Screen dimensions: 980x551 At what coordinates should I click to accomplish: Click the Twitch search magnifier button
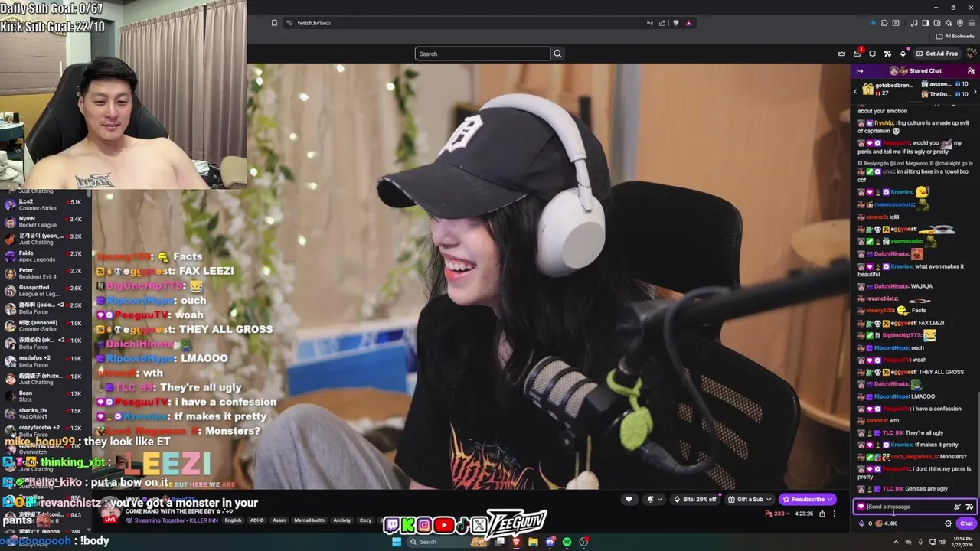click(557, 54)
